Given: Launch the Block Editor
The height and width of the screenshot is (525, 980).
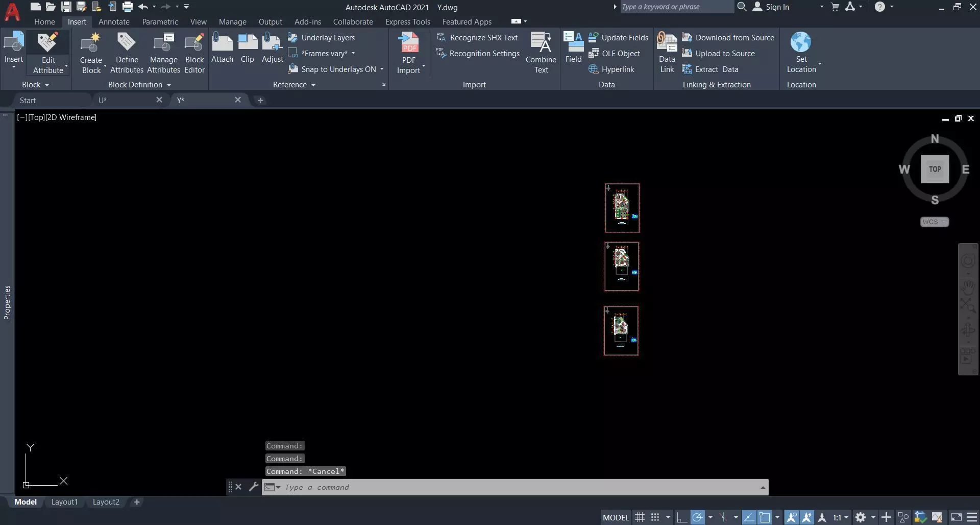Looking at the screenshot, I should (x=194, y=53).
